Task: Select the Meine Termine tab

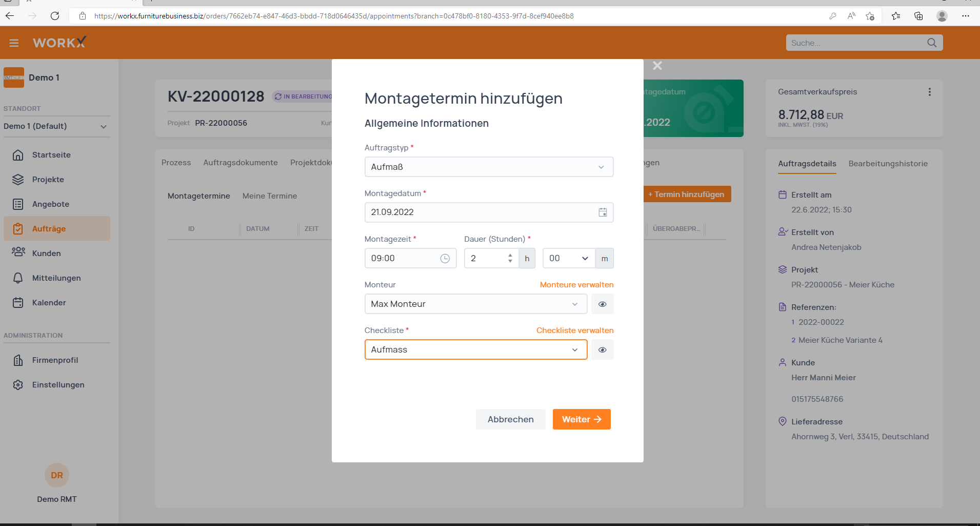Action: 270,196
